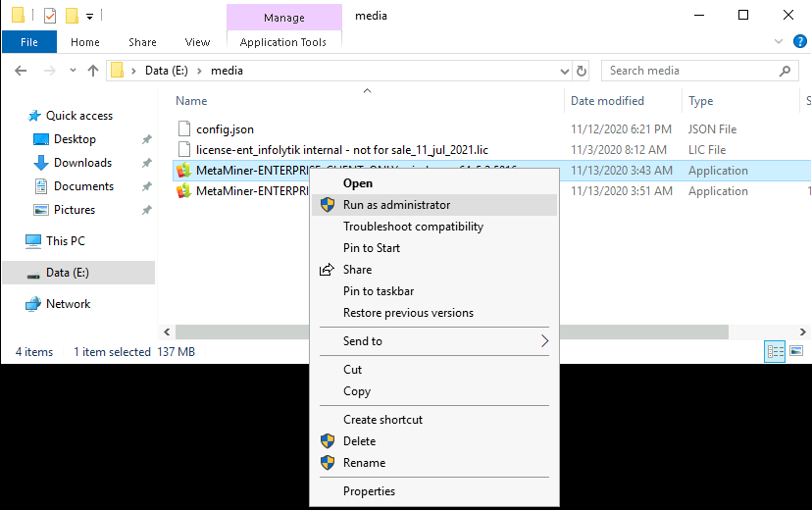Click the search magnifier icon

tap(786, 71)
